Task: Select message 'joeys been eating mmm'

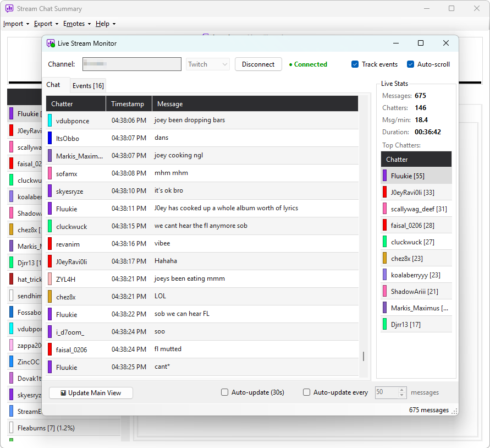Action: click(202, 278)
